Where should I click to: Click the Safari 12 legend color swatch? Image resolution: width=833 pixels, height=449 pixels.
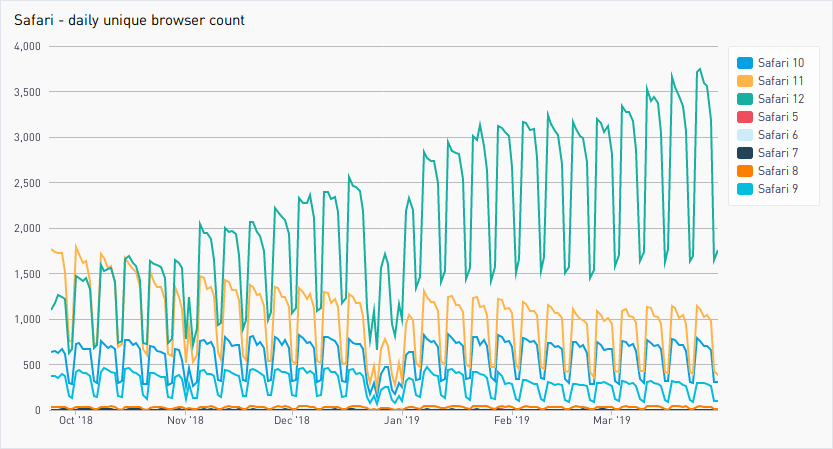[x=745, y=99]
